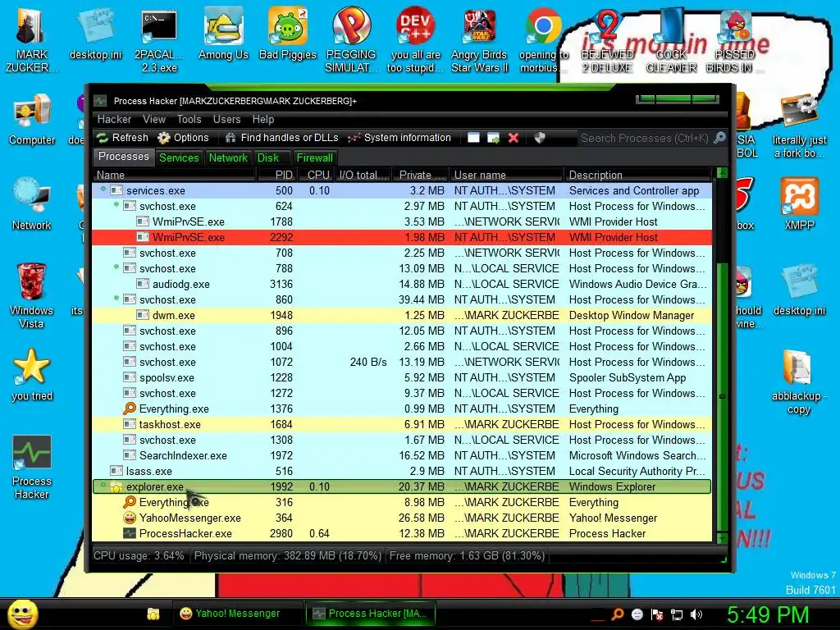The height and width of the screenshot is (630, 840).
Task: Select the YahooMessenger.exe process row
Action: tap(402, 518)
